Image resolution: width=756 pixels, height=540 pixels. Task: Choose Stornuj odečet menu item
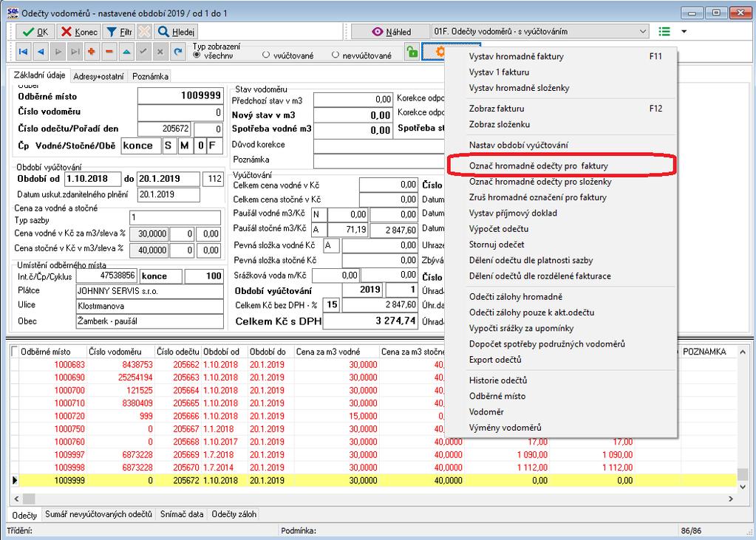click(561, 245)
